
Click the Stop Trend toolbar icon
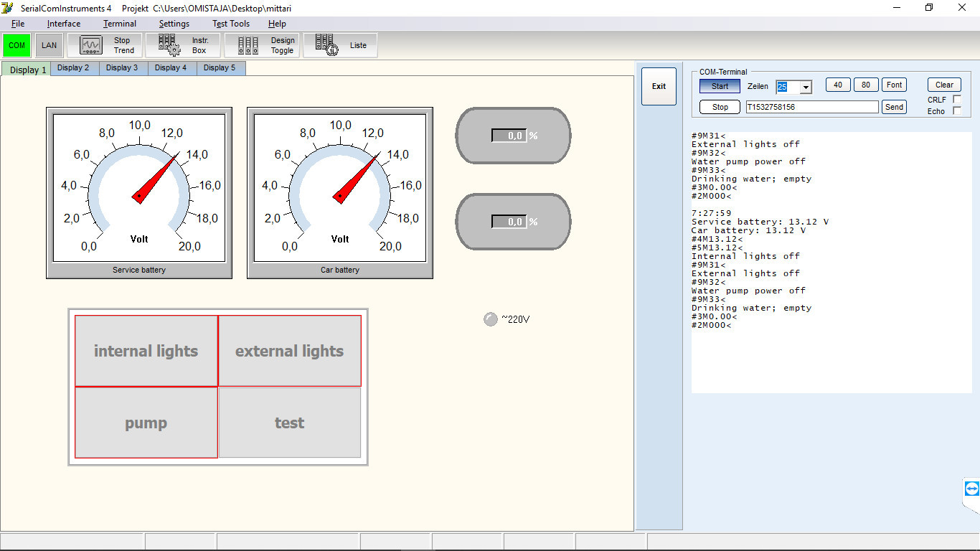coord(106,45)
